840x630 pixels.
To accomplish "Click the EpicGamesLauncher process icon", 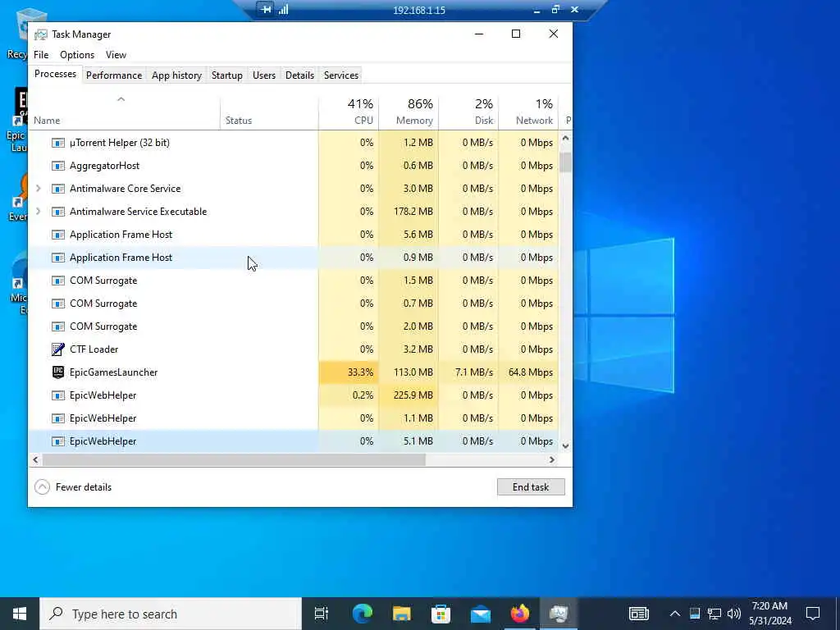I will click(x=58, y=372).
